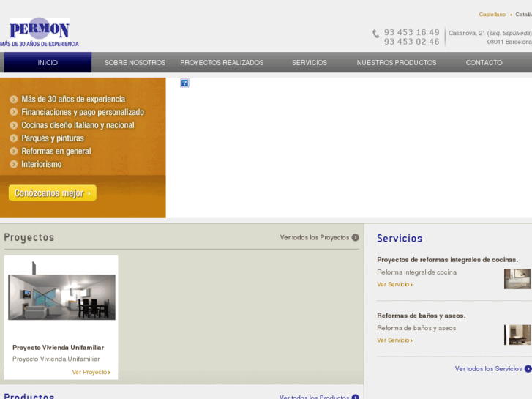Click Ver todos los Productos link
Image resolution: width=532 pixels, height=399 pixels.
(x=314, y=397)
